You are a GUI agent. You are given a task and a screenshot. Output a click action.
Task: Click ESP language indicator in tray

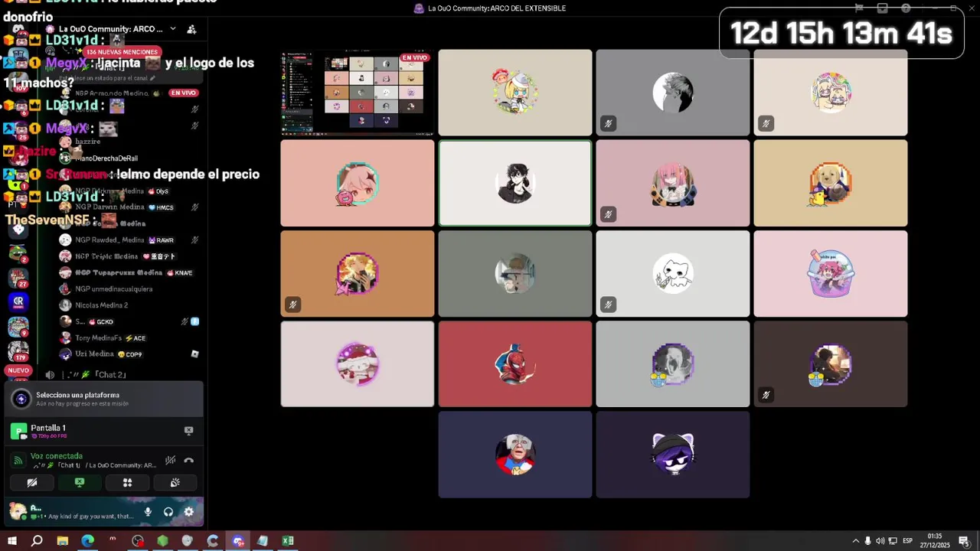coord(907,541)
